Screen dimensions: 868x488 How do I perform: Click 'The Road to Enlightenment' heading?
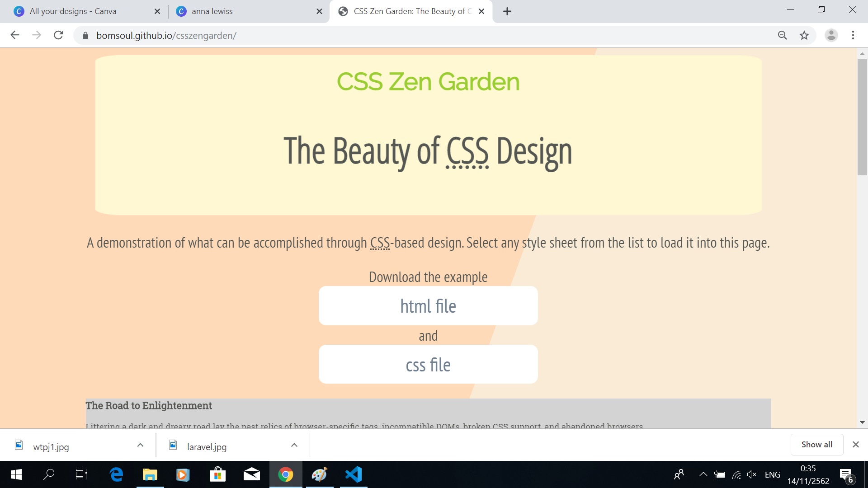149,406
